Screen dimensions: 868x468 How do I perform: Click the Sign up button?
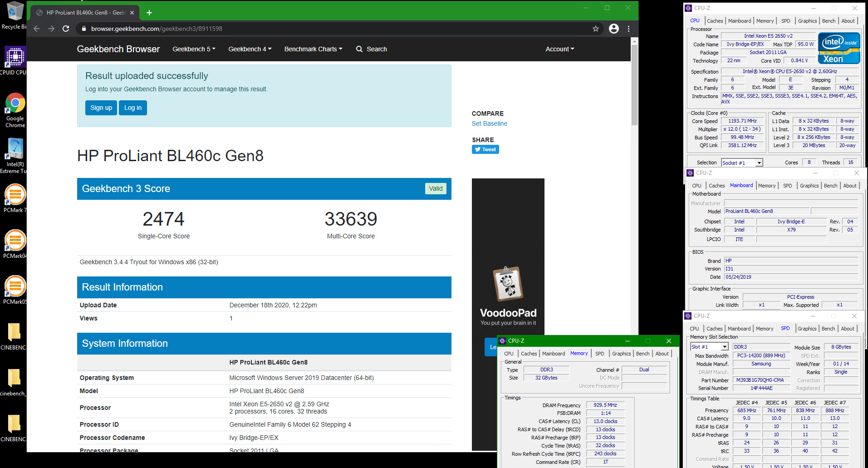pyautogui.click(x=101, y=108)
